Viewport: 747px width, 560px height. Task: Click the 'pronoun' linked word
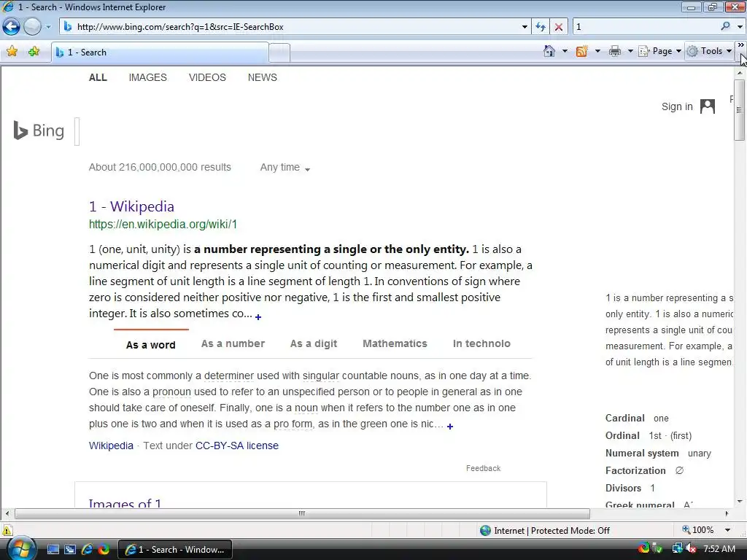[171, 392]
